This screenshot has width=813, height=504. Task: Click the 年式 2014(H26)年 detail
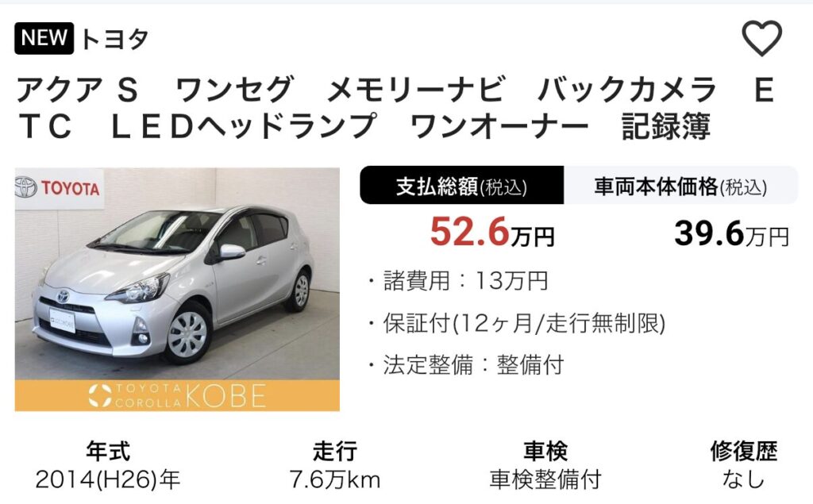(108, 465)
